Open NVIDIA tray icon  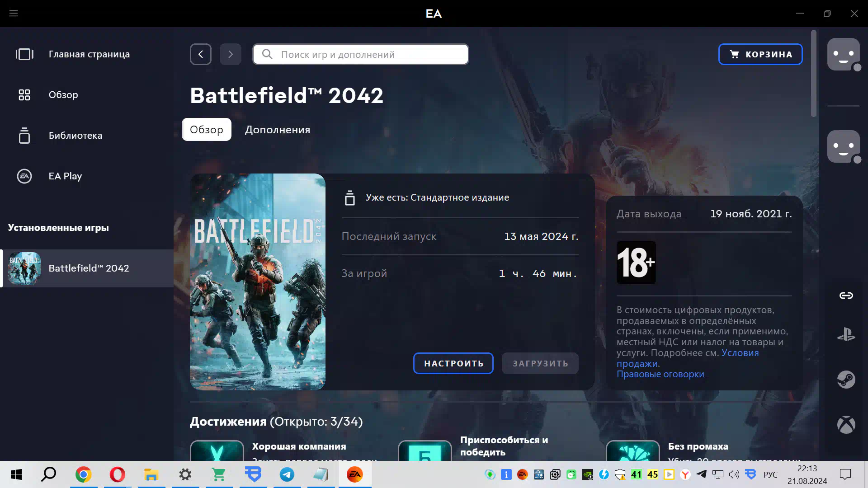click(x=587, y=474)
